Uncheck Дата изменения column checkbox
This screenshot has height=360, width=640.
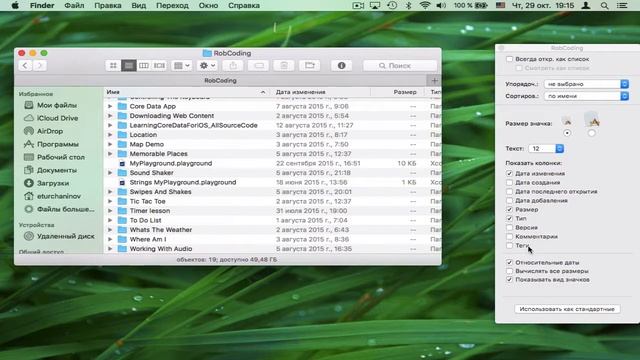pos(509,173)
